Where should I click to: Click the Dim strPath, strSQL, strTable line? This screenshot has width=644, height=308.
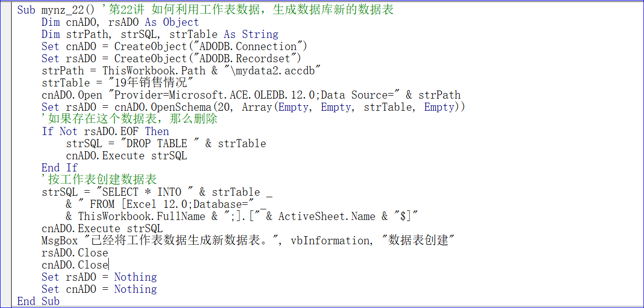(160, 34)
